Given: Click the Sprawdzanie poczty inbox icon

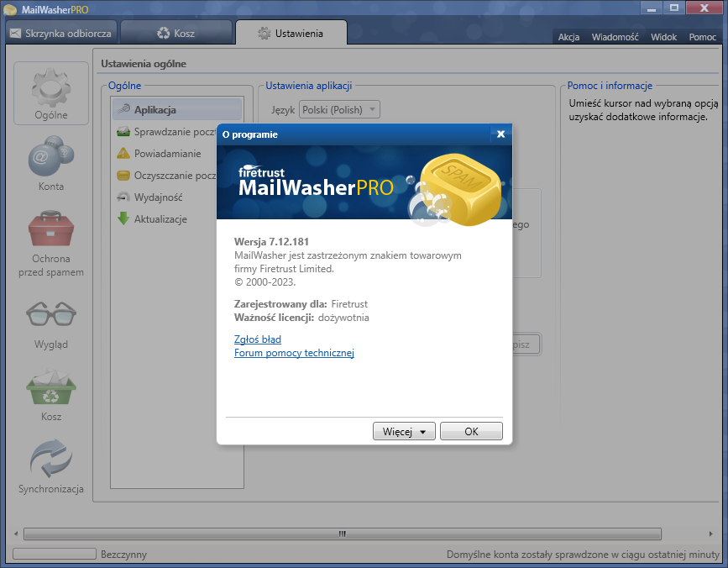Looking at the screenshot, I should tap(123, 131).
